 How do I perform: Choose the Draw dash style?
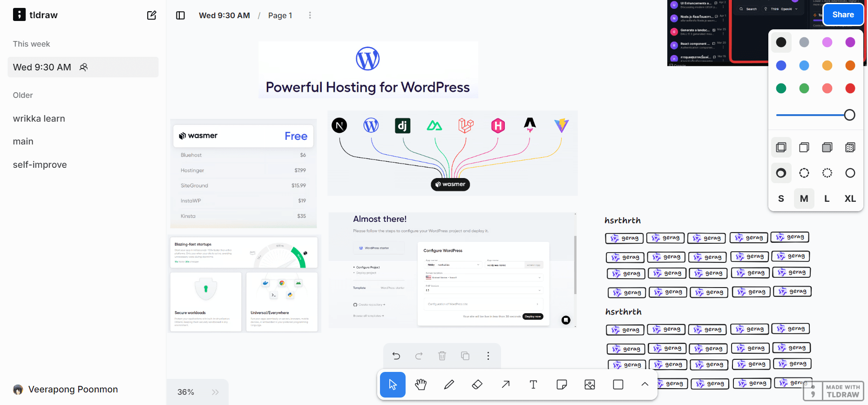781,173
